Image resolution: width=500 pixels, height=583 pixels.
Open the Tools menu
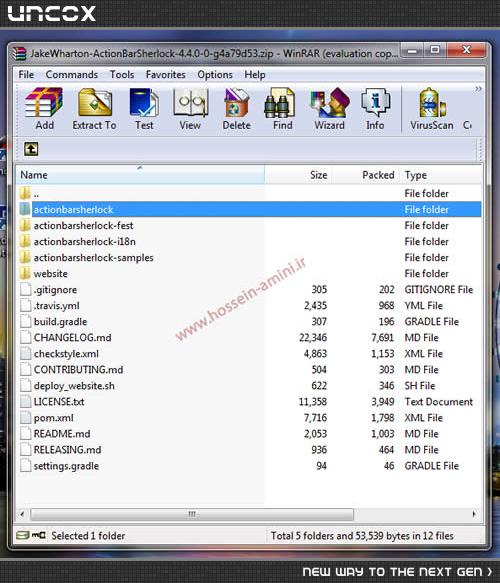(122, 75)
